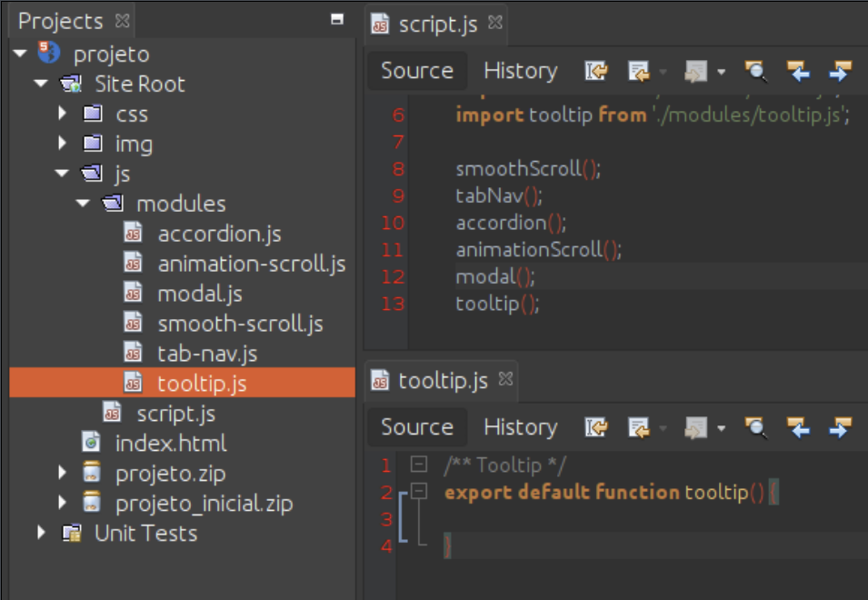Collapse the modules folder
This screenshot has width=868, height=600.
click(x=84, y=204)
